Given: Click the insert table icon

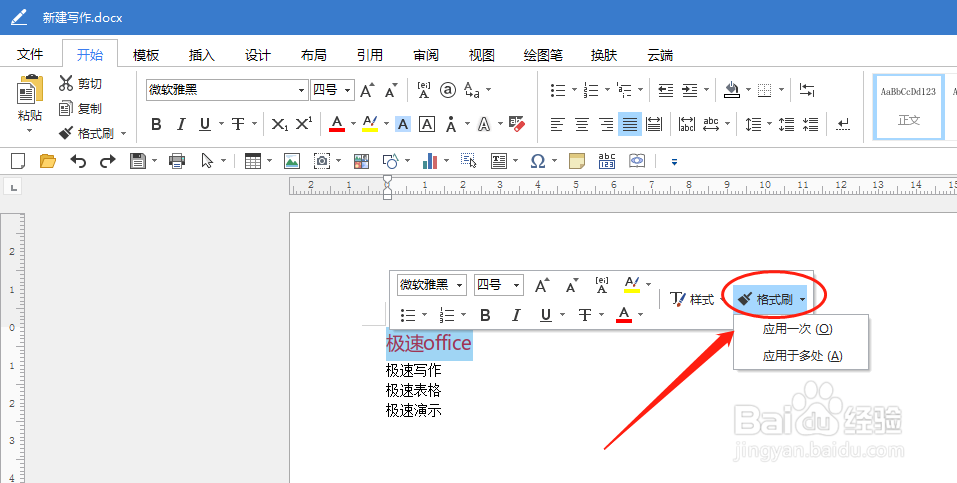Looking at the screenshot, I should coord(253,161).
